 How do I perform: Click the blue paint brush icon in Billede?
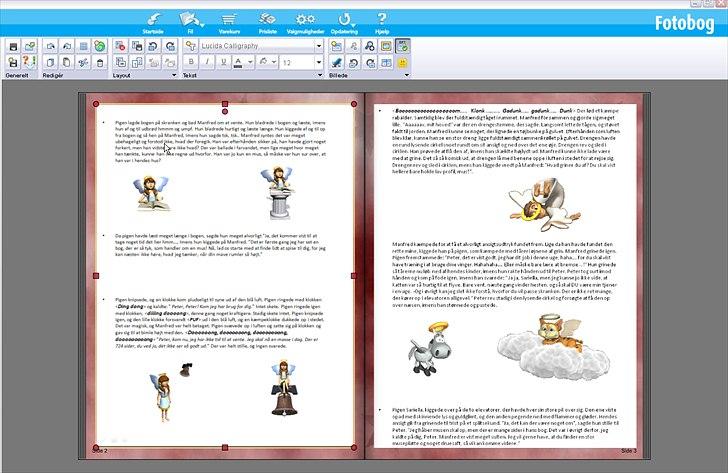tap(337, 62)
